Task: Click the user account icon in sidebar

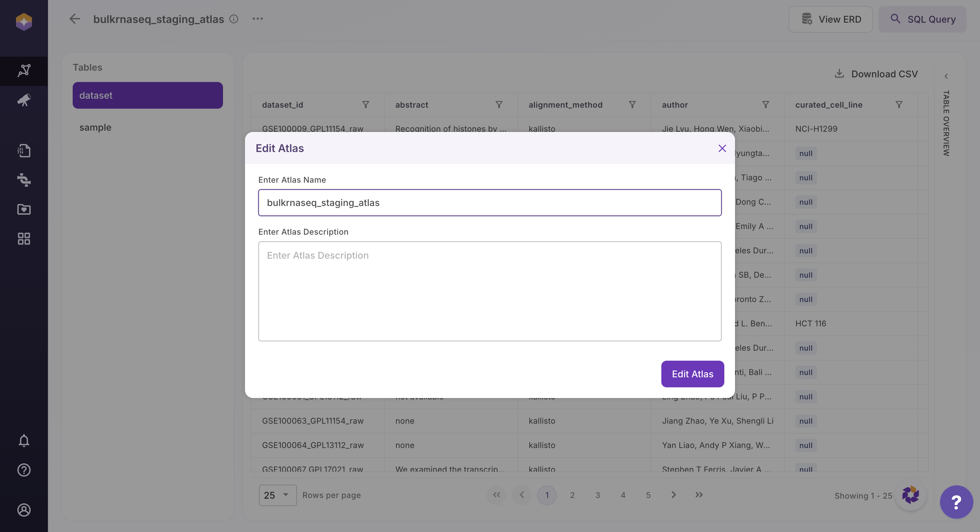Action: [x=24, y=510]
